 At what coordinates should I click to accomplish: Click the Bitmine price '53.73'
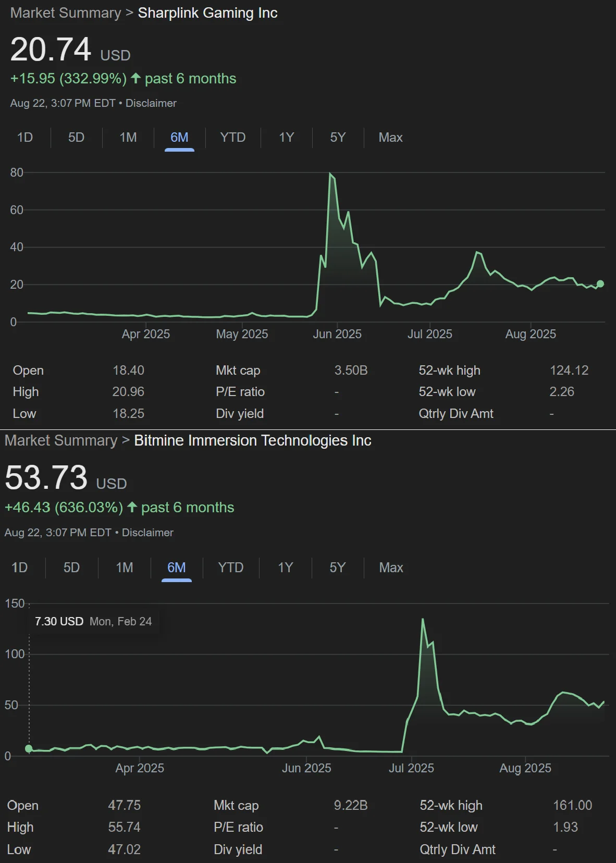(x=46, y=478)
